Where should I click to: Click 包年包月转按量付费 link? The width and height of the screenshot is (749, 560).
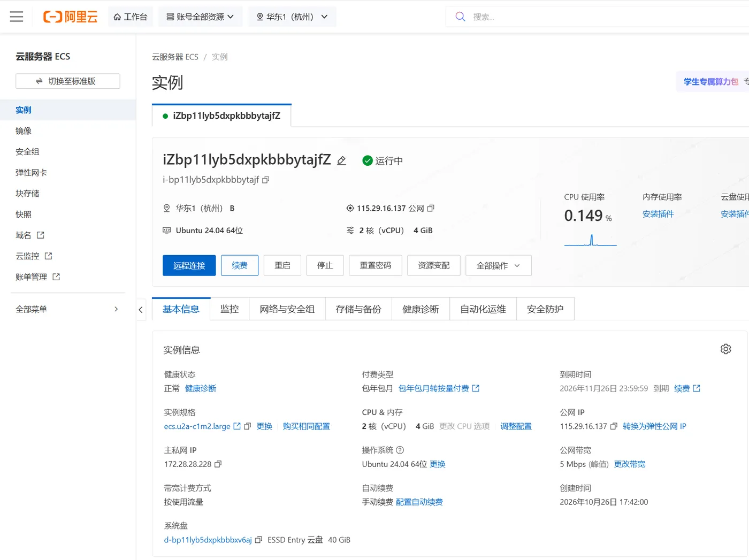tap(439, 388)
